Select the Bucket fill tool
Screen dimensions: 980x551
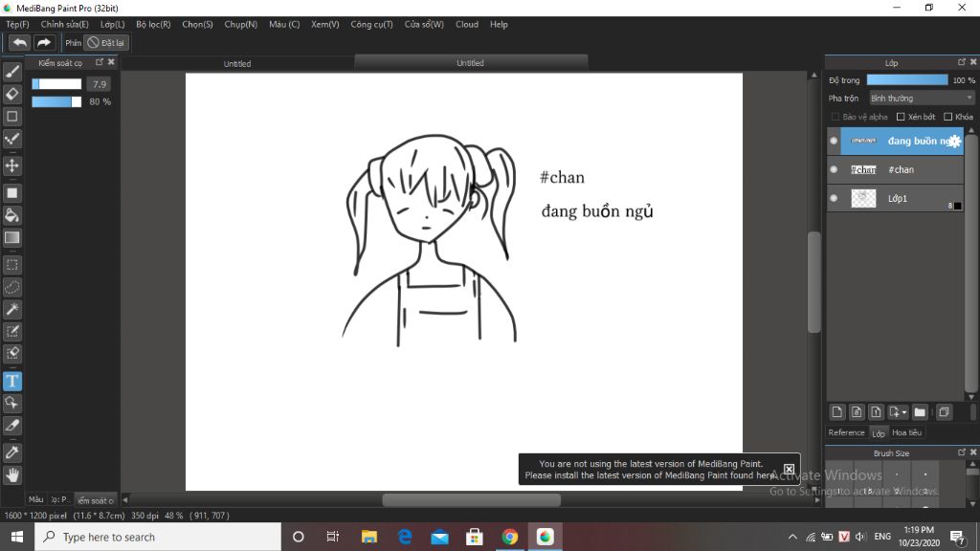pos(11,215)
